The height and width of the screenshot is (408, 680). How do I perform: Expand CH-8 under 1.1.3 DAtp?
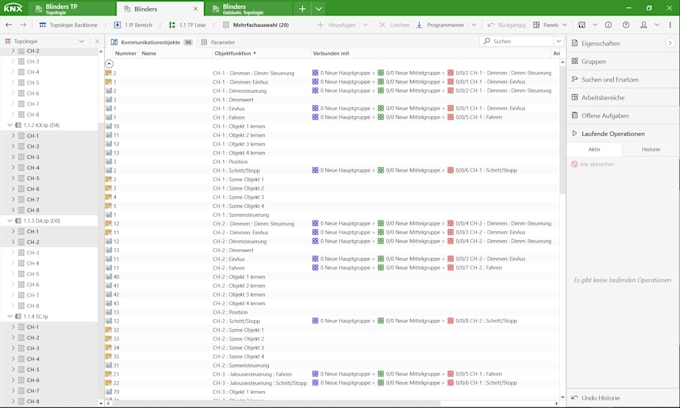13,306
